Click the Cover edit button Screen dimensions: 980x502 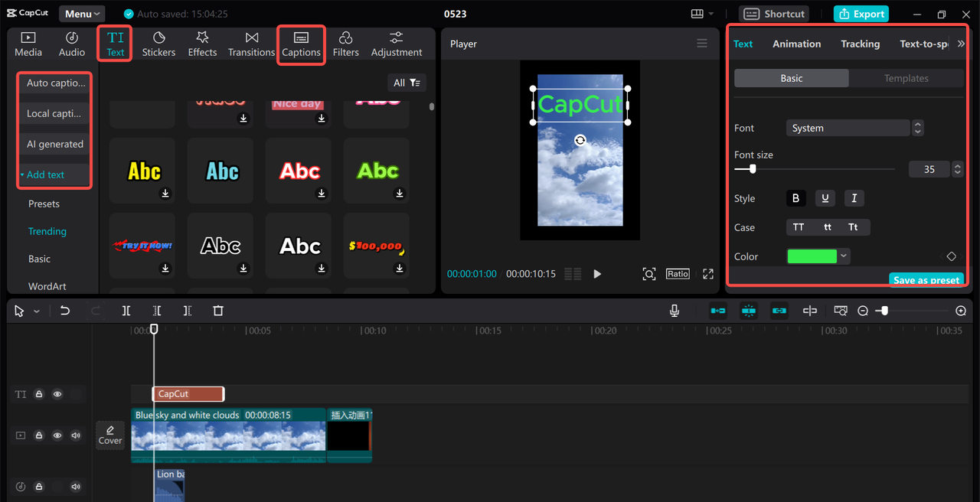[110, 435]
